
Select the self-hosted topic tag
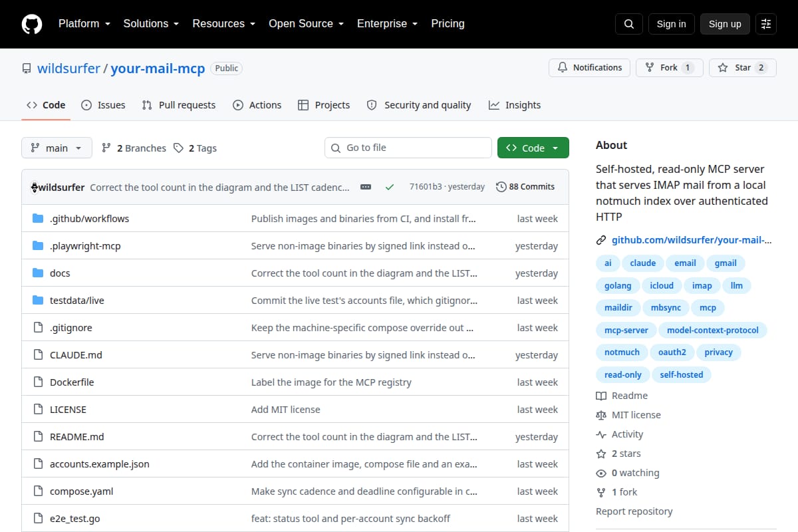pos(682,375)
